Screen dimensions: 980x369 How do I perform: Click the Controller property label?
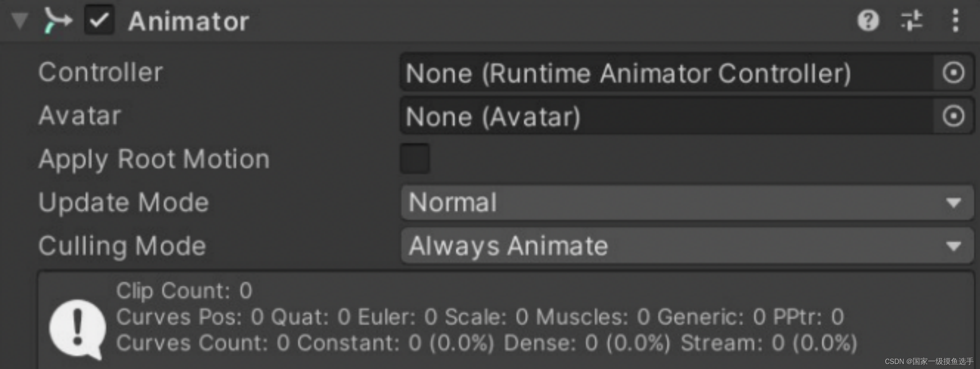(x=101, y=72)
